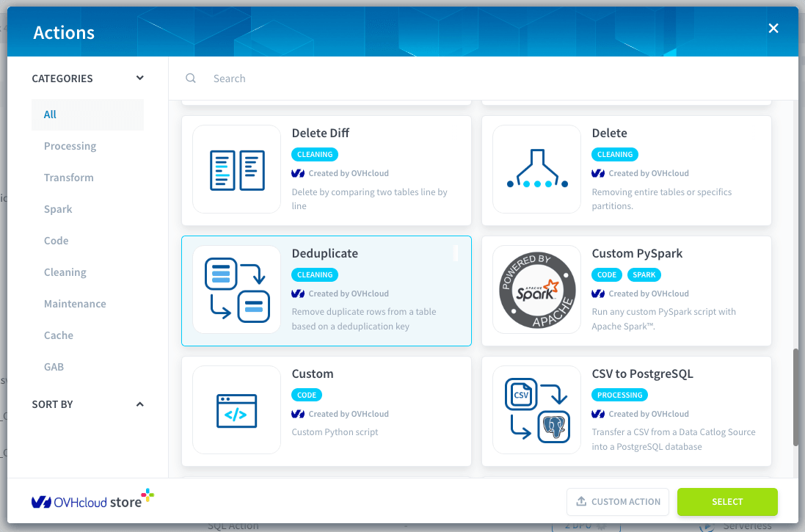Click 'Removing entire tables or specifics partitions' text
The image size is (805, 532).
[662, 199]
